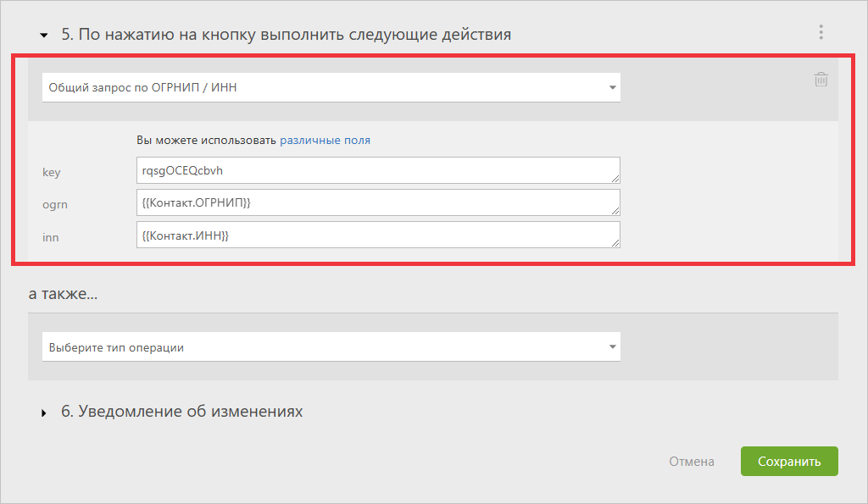The image size is (868, 504).
Task: Open the Выберите тип операции dropdown
Action: [x=331, y=347]
